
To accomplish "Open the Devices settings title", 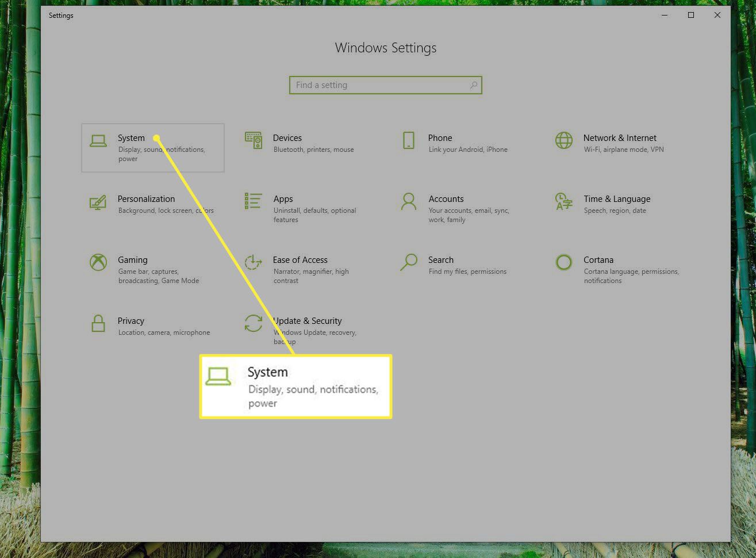I will [287, 138].
